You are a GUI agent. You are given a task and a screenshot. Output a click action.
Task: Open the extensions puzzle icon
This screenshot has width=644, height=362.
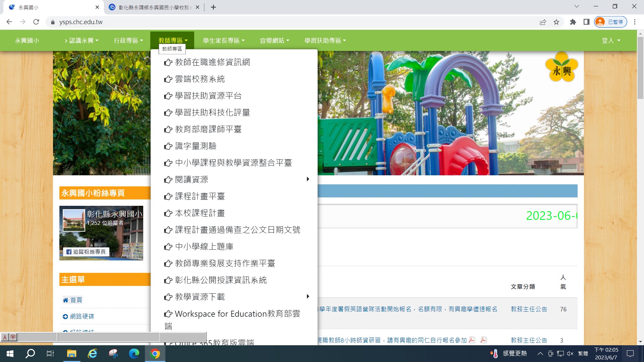pos(573,22)
